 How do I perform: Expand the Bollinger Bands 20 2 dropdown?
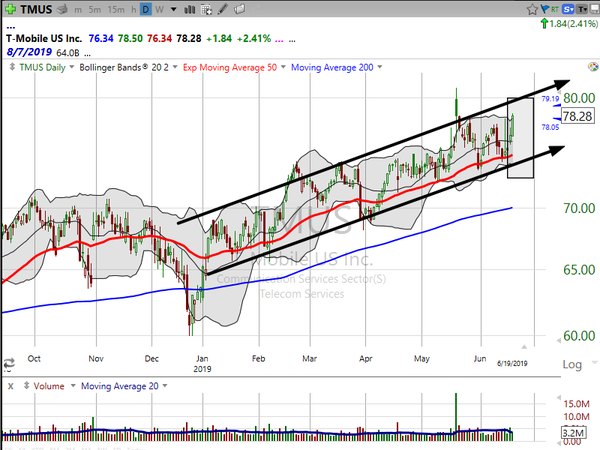[x=175, y=67]
